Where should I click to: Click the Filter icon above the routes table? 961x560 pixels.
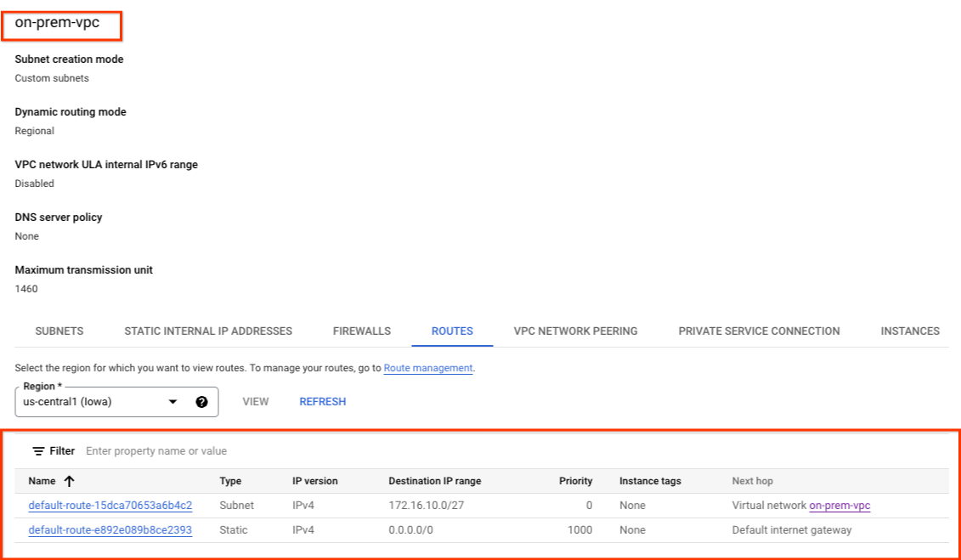[x=38, y=451]
